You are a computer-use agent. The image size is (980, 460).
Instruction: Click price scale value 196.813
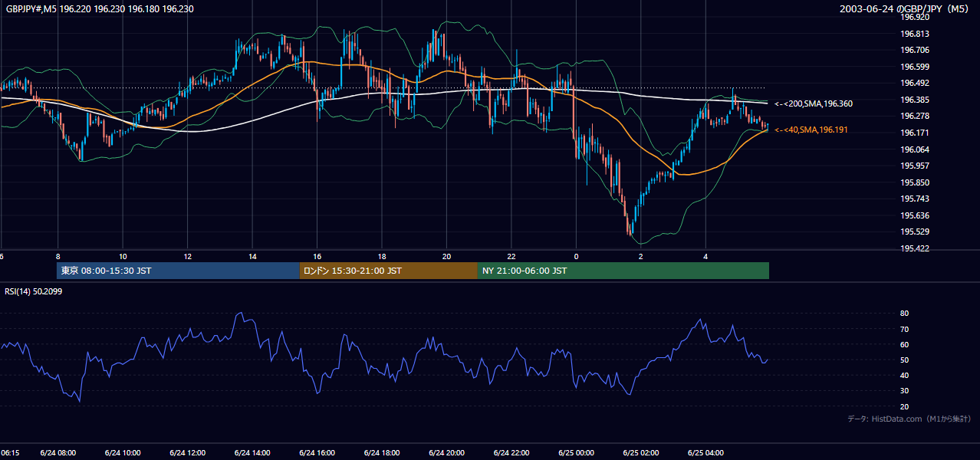click(915, 34)
